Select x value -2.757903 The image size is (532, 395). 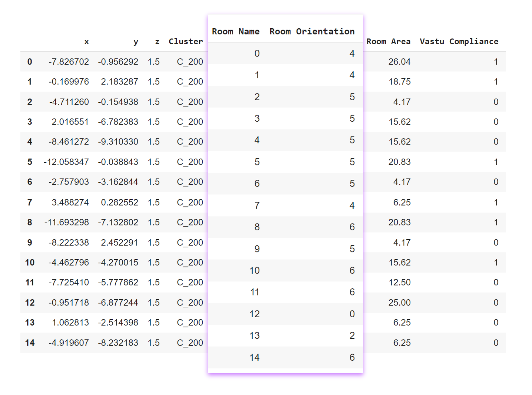tap(68, 182)
